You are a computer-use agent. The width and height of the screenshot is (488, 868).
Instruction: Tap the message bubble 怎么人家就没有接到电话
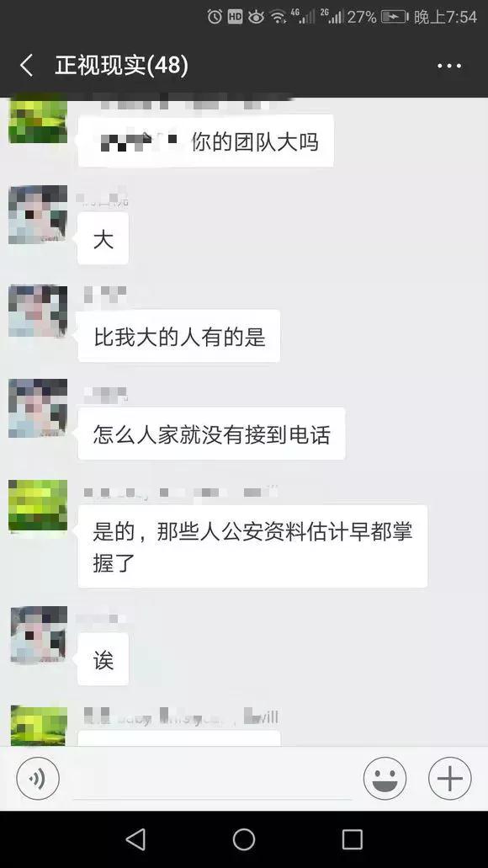[211, 434]
